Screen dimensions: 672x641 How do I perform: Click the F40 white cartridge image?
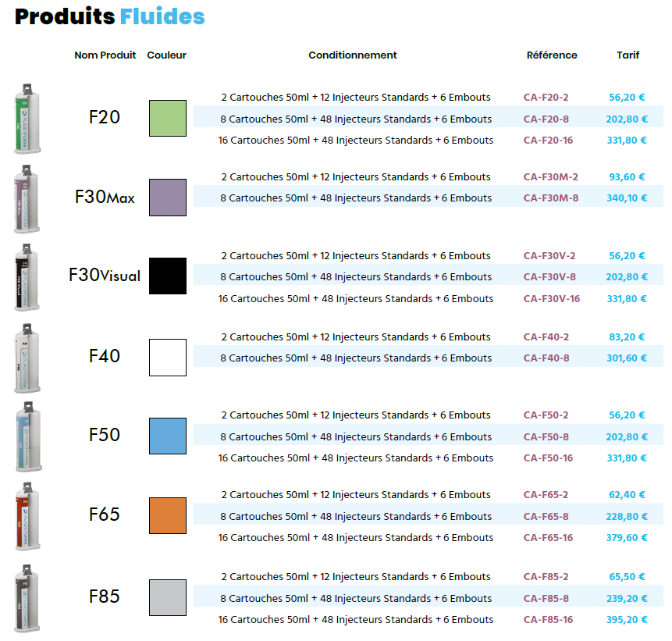[27, 358]
